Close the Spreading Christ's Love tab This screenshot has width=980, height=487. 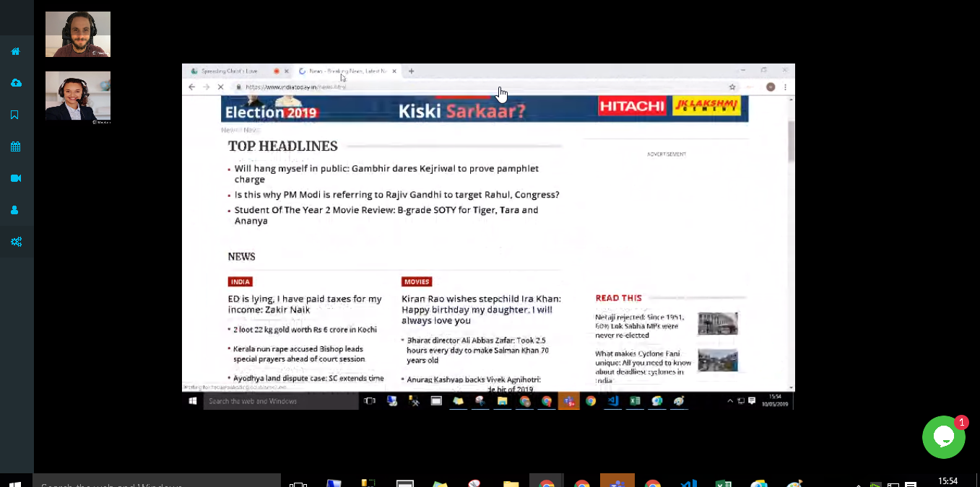coord(286,71)
